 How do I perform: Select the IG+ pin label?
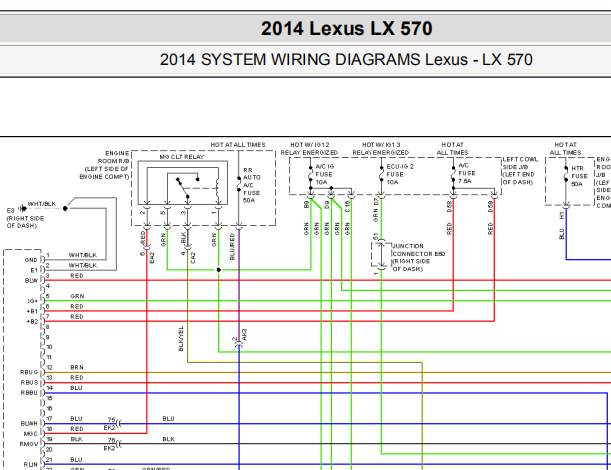point(33,301)
